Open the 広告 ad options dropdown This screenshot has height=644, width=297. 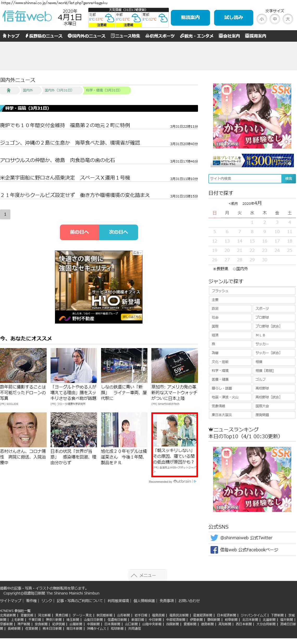pyautogui.click(x=137, y=253)
